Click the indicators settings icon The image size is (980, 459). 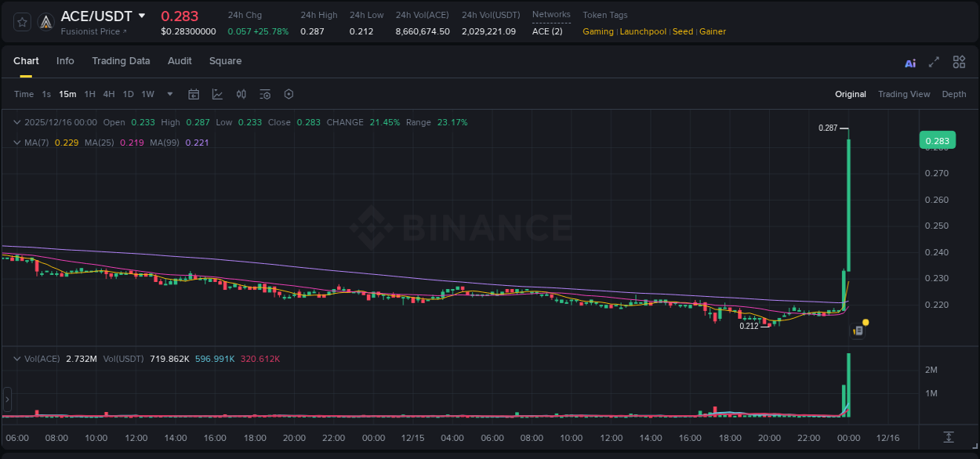point(241,94)
